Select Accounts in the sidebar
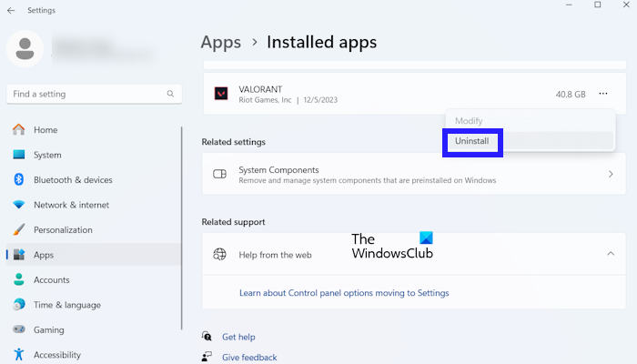 pyautogui.click(x=51, y=280)
